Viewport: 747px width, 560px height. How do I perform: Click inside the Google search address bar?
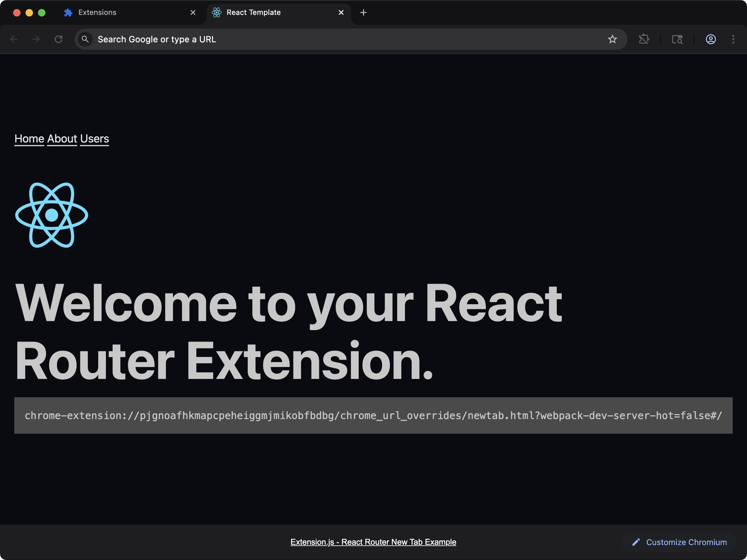pyautogui.click(x=236, y=39)
